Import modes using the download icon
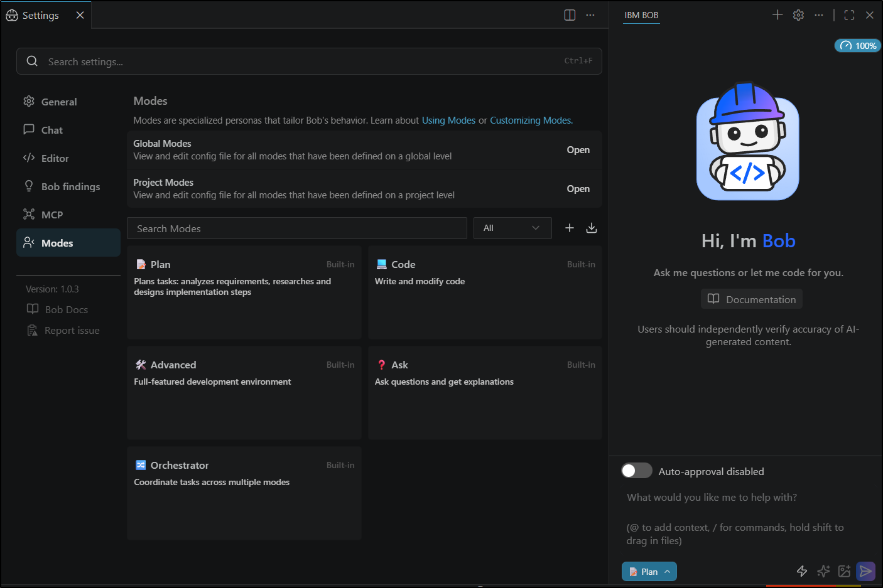This screenshot has height=588, width=883. (x=592, y=228)
